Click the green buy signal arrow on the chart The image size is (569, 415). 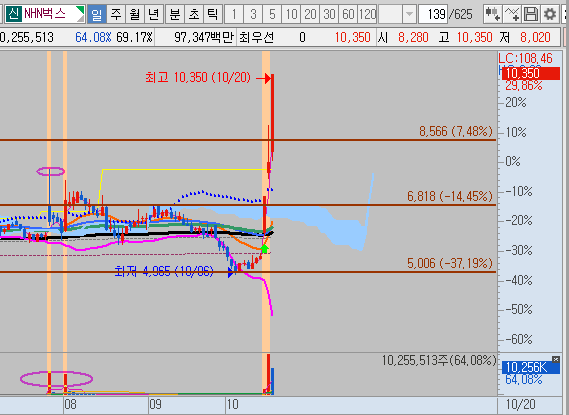265,249
